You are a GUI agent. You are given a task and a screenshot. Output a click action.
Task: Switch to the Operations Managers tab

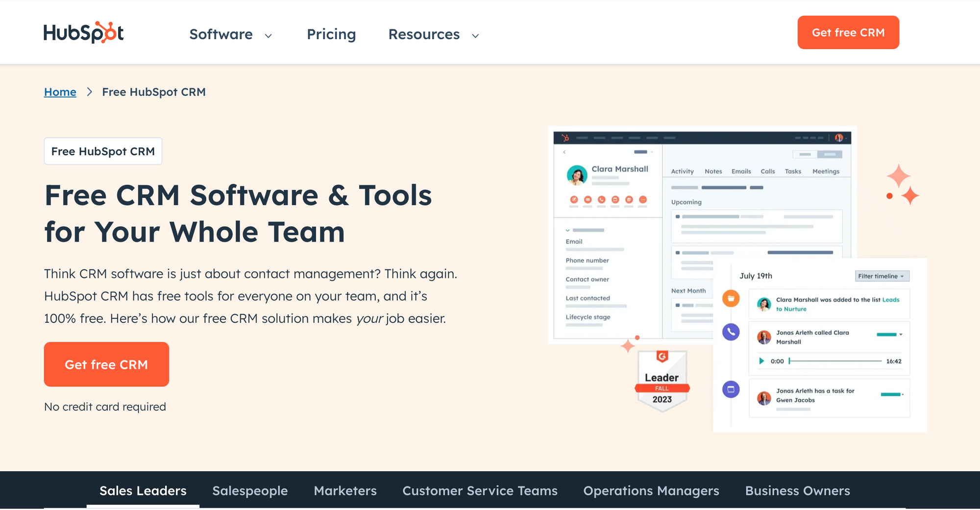(x=651, y=490)
